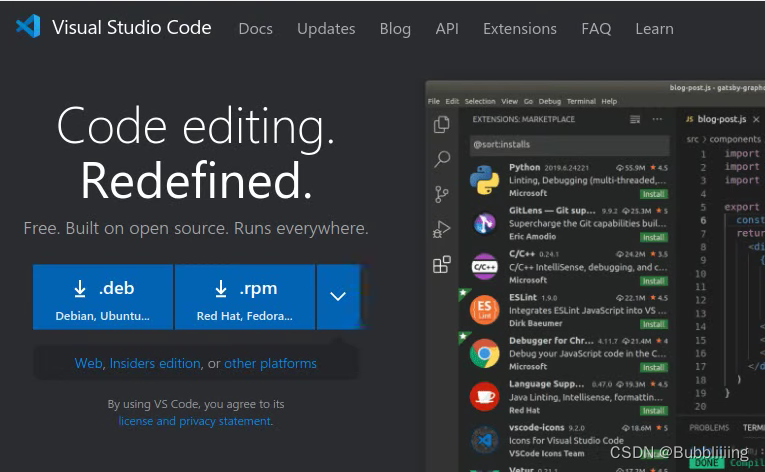Click the 'EXTENSIONS: MARKETPLACE' panel title
The height and width of the screenshot is (472, 765).
pos(523,120)
